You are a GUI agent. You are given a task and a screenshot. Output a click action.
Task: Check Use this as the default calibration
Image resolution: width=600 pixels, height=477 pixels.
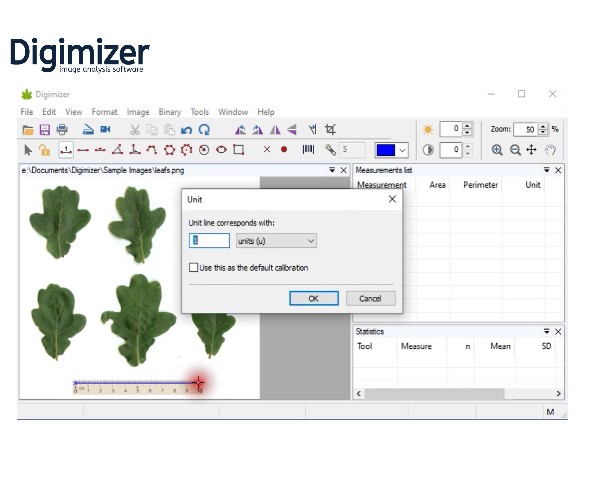pyautogui.click(x=193, y=267)
